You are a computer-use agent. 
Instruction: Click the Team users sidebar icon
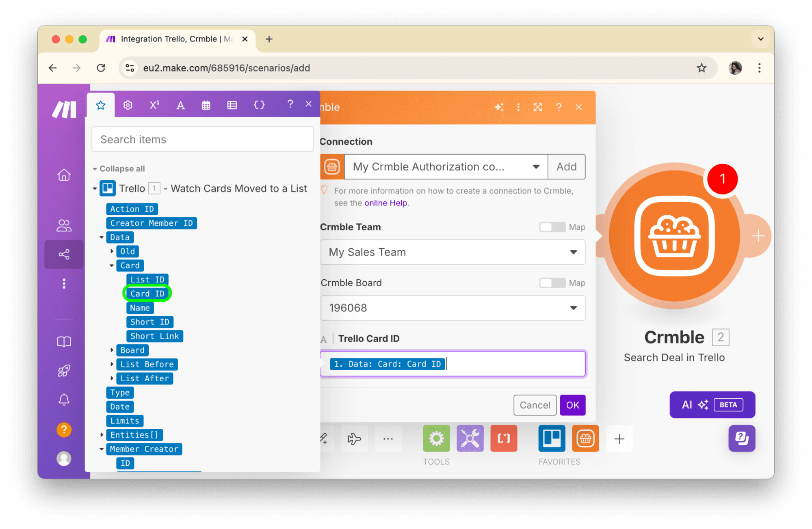64,225
